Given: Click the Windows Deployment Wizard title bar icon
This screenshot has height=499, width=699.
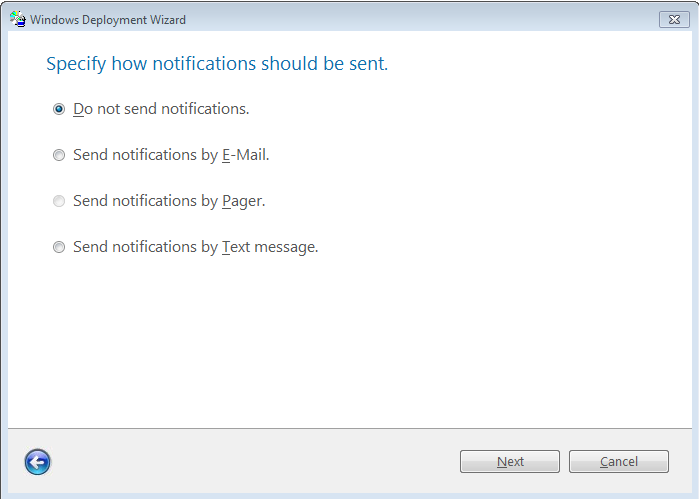Looking at the screenshot, I should click(x=18, y=19).
